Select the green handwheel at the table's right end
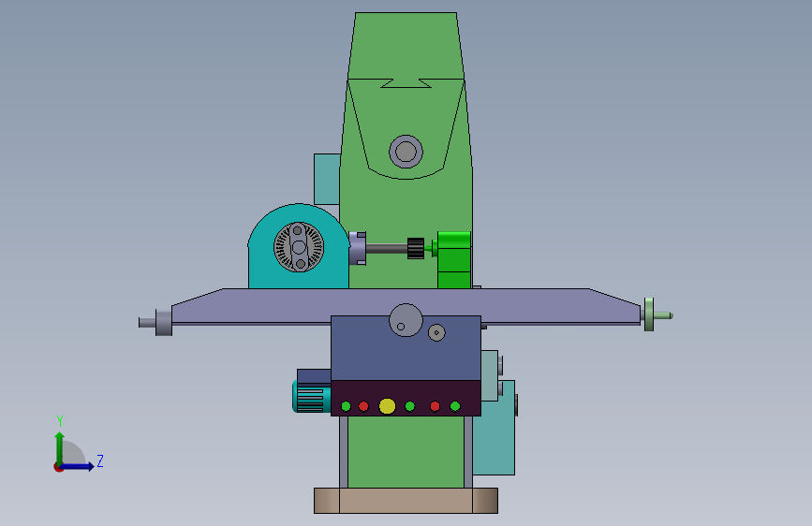Screen dimensions: 812x526 pyautogui.click(x=649, y=314)
